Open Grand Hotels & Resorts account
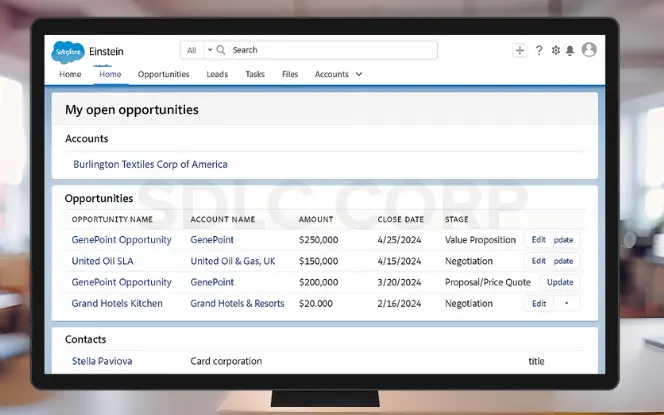This screenshot has height=415, width=664. [237, 303]
